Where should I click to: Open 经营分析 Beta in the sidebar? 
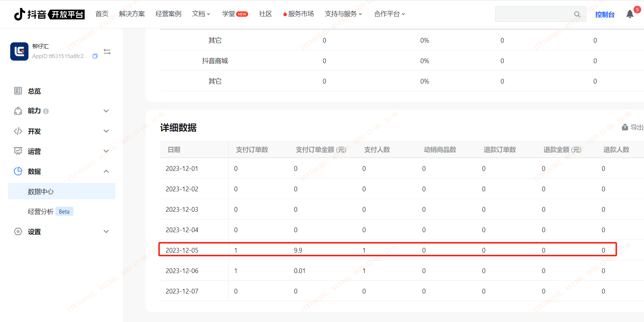(x=41, y=212)
